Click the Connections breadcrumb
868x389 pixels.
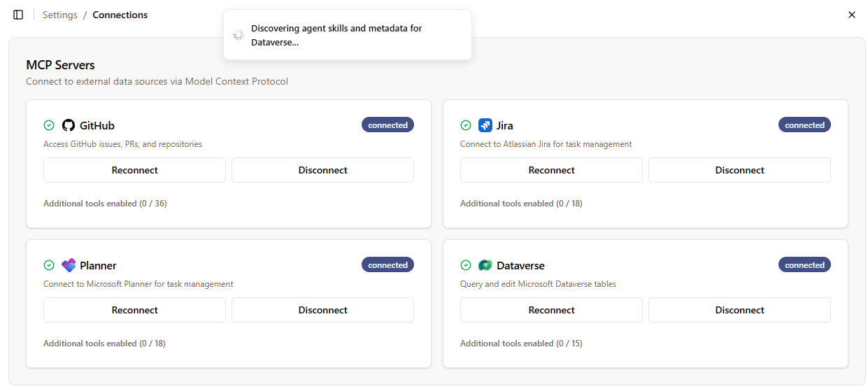(120, 15)
